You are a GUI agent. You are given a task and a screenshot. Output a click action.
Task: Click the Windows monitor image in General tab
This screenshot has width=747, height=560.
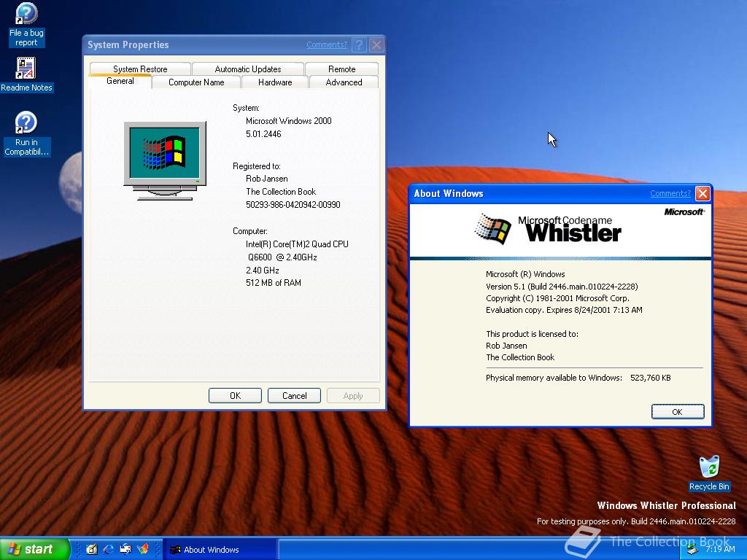tap(165, 160)
